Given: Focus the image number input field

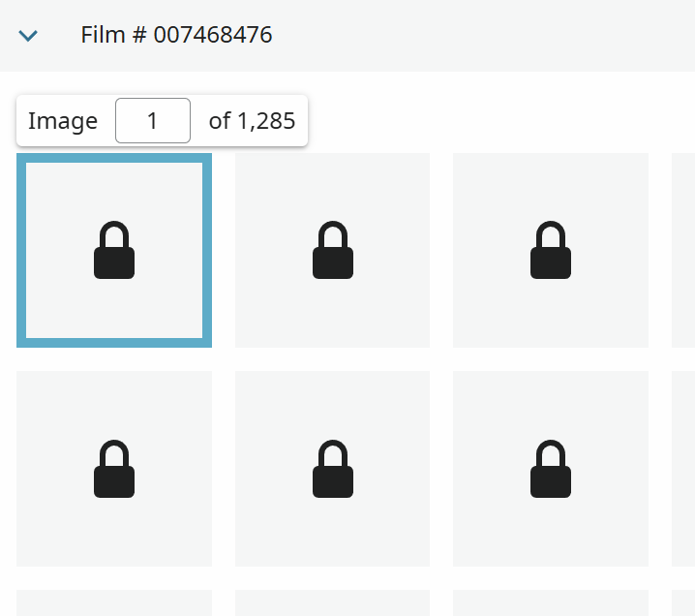Looking at the screenshot, I should coord(153,121).
